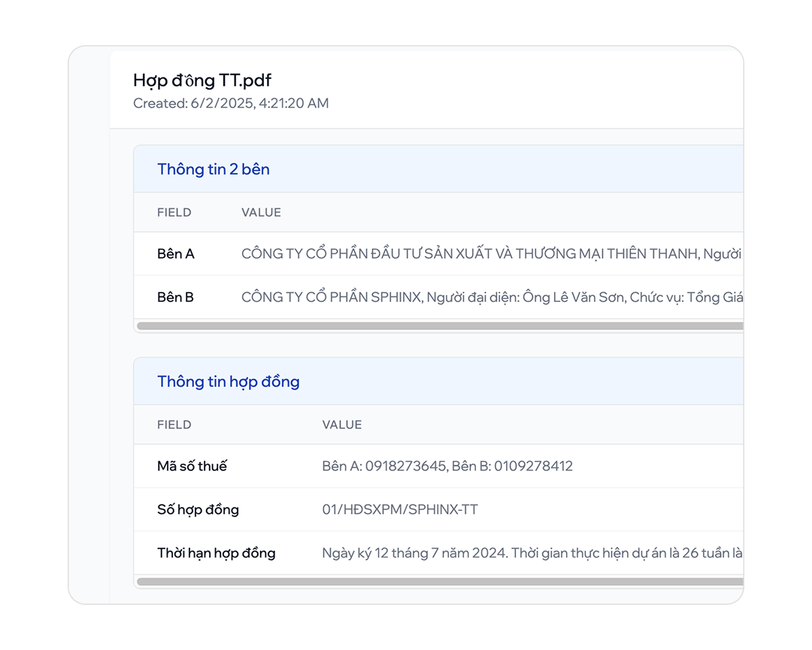Click the CÔNG TY CỔ PHẦN ĐẦU TƯ value
812x650 pixels.
point(492,254)
